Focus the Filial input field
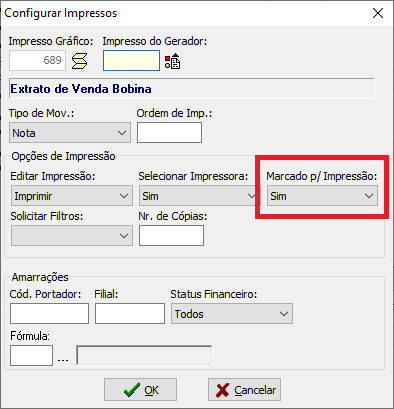 point(130,314)
